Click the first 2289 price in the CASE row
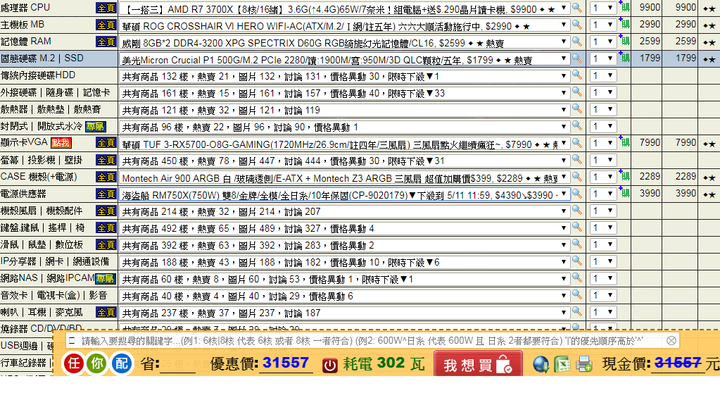Screen dimensions: 720x393 649,176
